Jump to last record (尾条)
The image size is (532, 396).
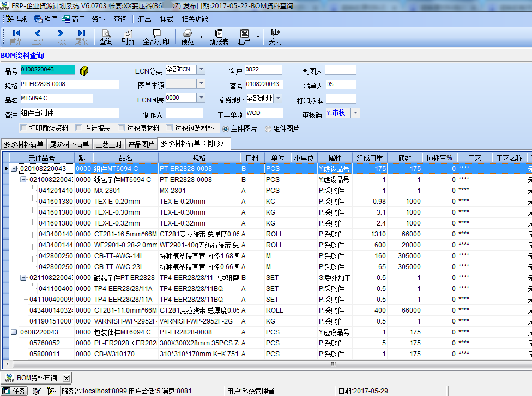tap(81, 37)
